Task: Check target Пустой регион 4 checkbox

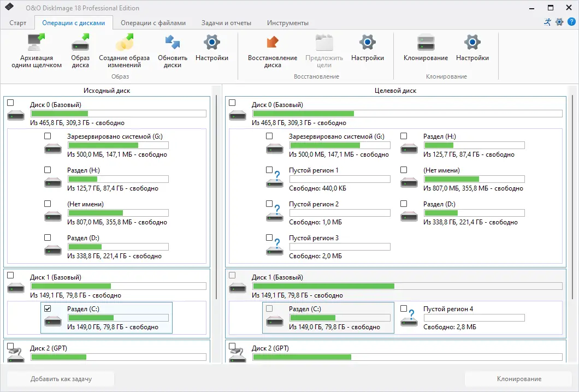Action: 404,308
